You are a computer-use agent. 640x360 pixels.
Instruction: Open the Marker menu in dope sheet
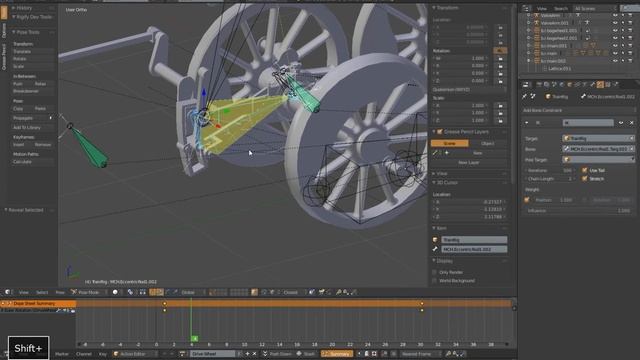pyautogui.click(x=62, y=354)
